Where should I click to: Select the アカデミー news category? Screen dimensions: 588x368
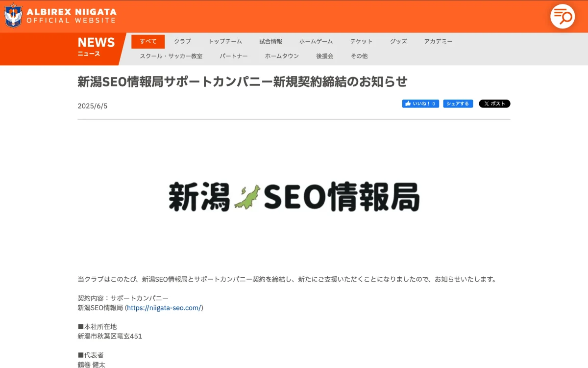click(438, 42)
